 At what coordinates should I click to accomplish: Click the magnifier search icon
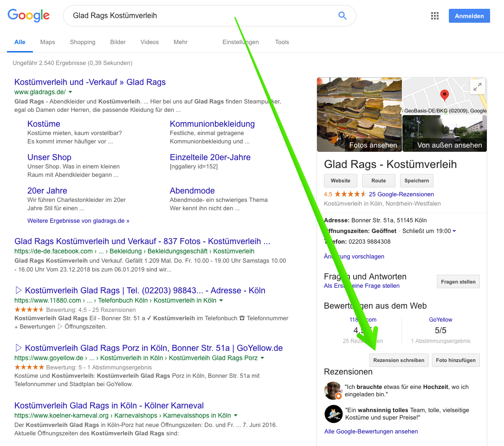(x=342, y=15)
